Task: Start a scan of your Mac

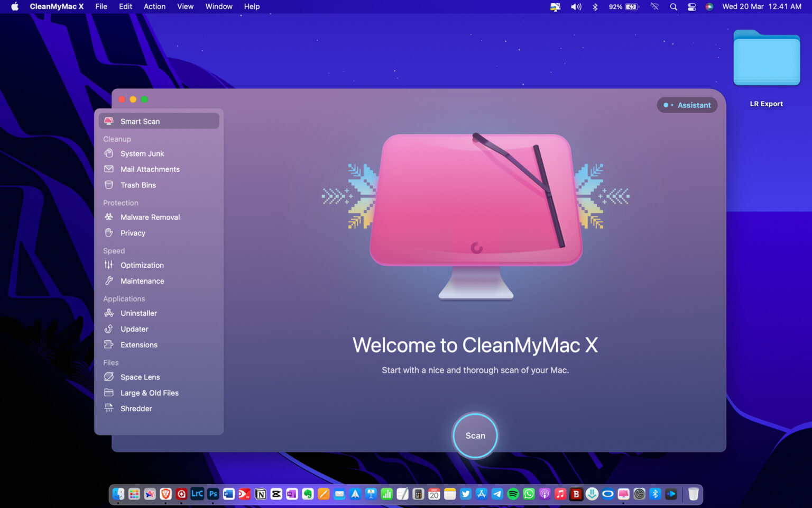Action: (475, 436)
